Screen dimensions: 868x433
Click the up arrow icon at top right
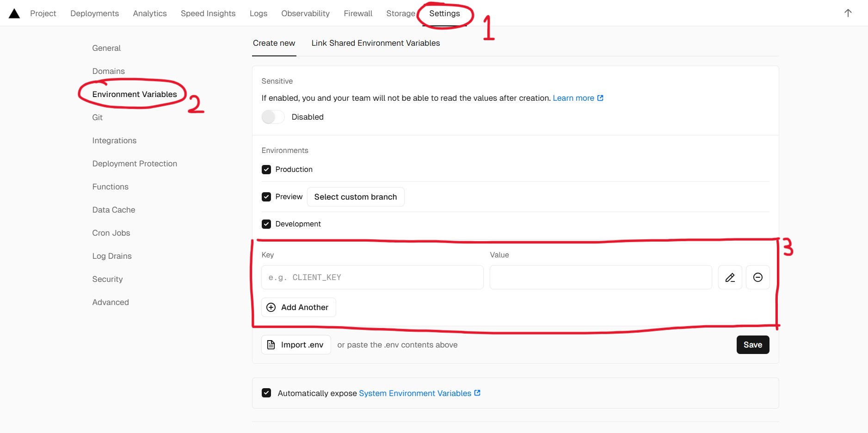(848, 13)
